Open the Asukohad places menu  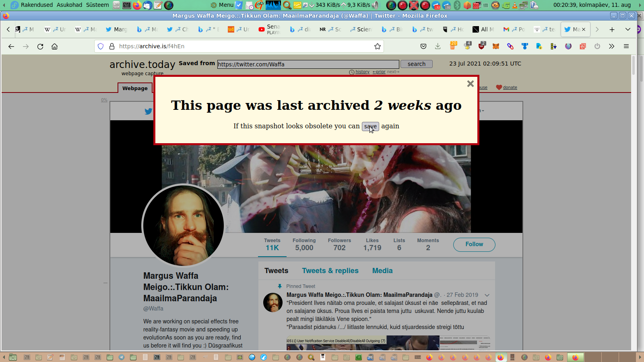[x=69, y=5]
